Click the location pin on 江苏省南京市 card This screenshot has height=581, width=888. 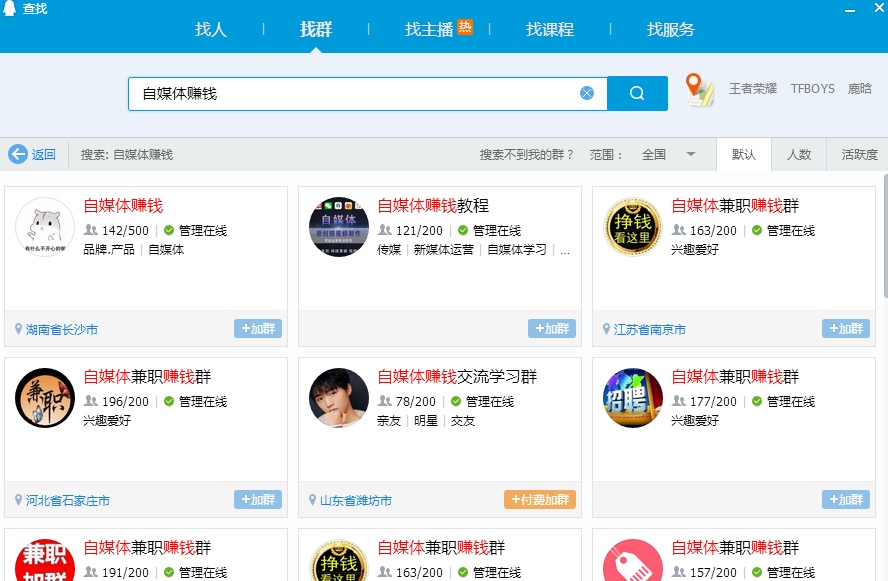click(x=605, y=328)
